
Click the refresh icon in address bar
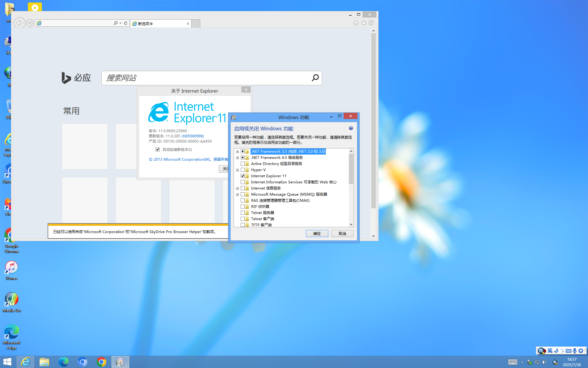pyautogui.click(x=126, y=23)
